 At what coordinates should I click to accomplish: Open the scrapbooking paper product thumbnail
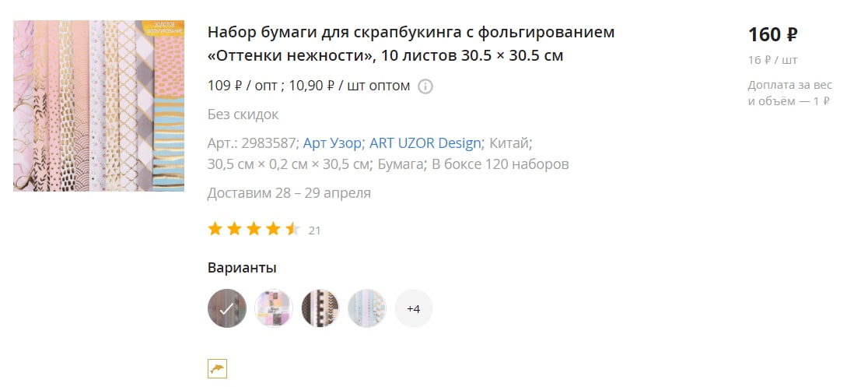[x=99, y=106]
